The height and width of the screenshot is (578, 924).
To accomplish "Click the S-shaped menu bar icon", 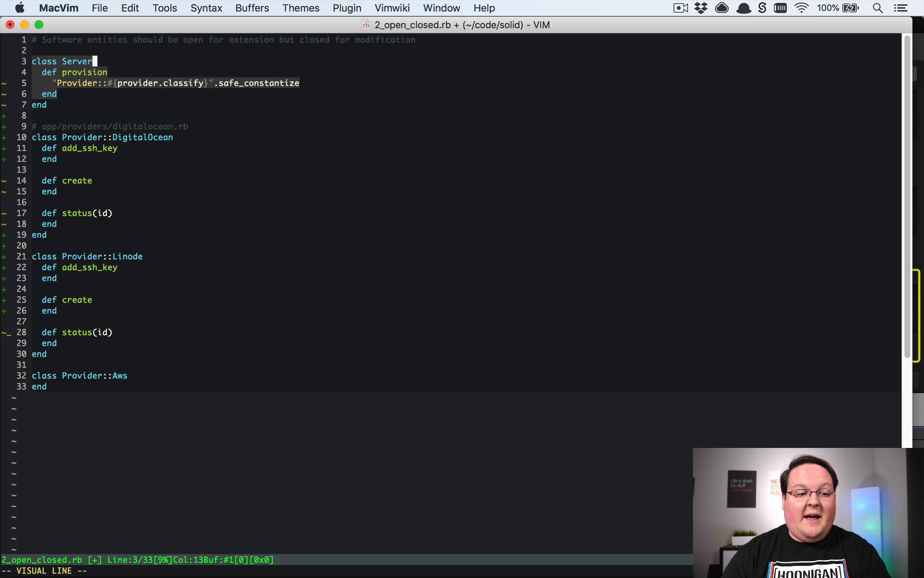I will click(x=762, y=8).
